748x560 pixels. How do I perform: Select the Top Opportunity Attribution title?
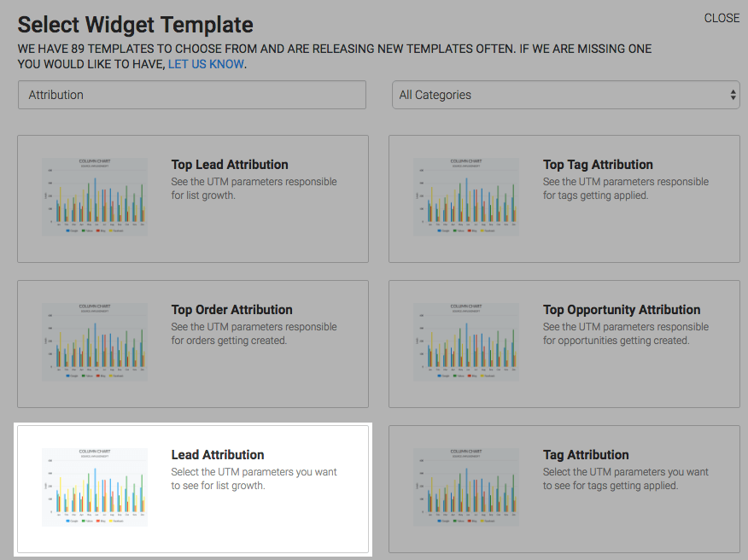(622, 310)
